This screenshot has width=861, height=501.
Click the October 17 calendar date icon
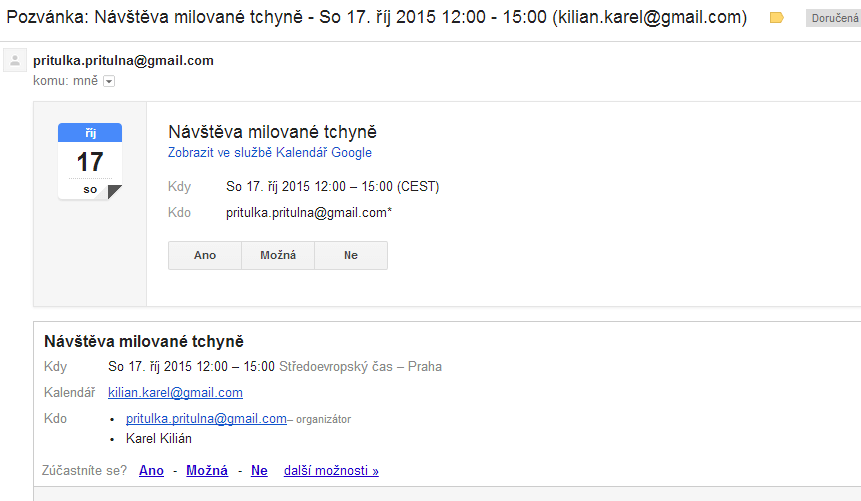pyautogui.click(x=90, y=162)
